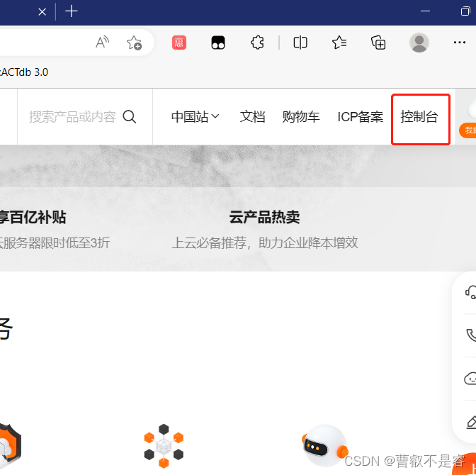Close the current browser tab
This screenshot has width=476, height=475.
(x=42, y=12)
